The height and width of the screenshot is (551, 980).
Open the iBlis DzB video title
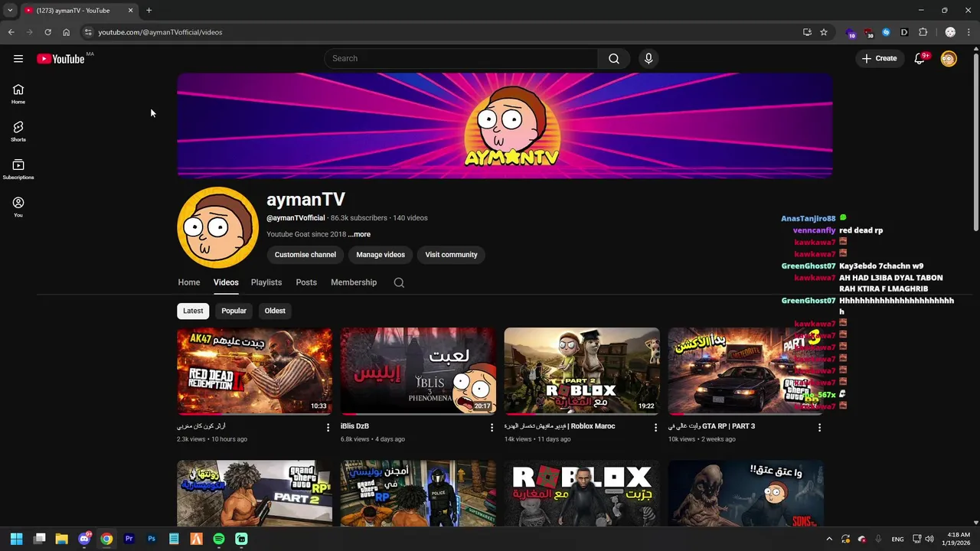[x=354, y=426]
